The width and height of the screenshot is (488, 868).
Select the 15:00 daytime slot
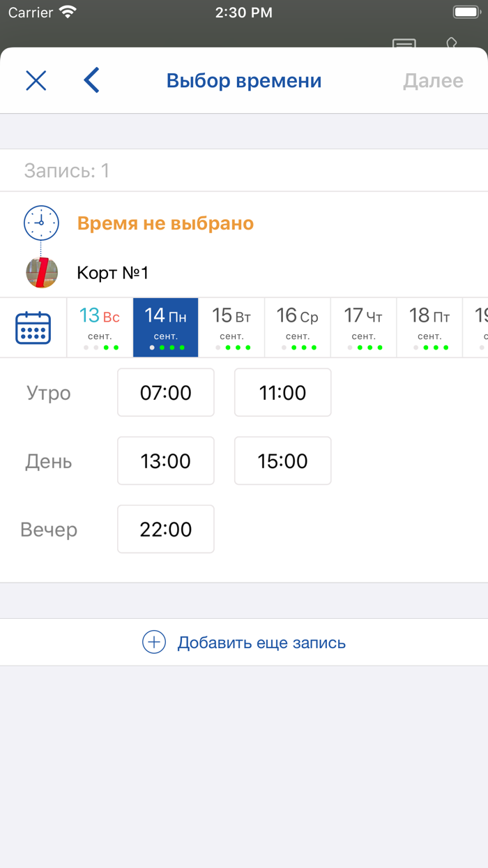tap(282, 461)
